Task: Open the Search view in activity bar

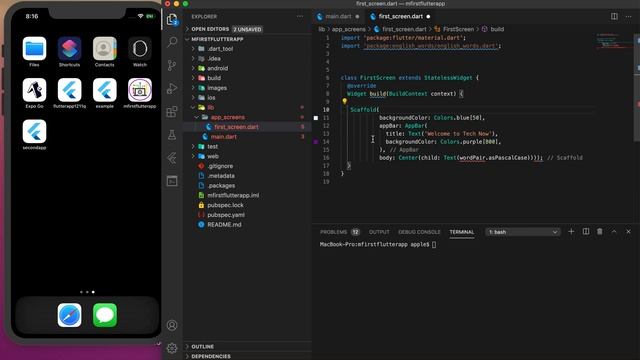Action: click(x=172, y=42)
